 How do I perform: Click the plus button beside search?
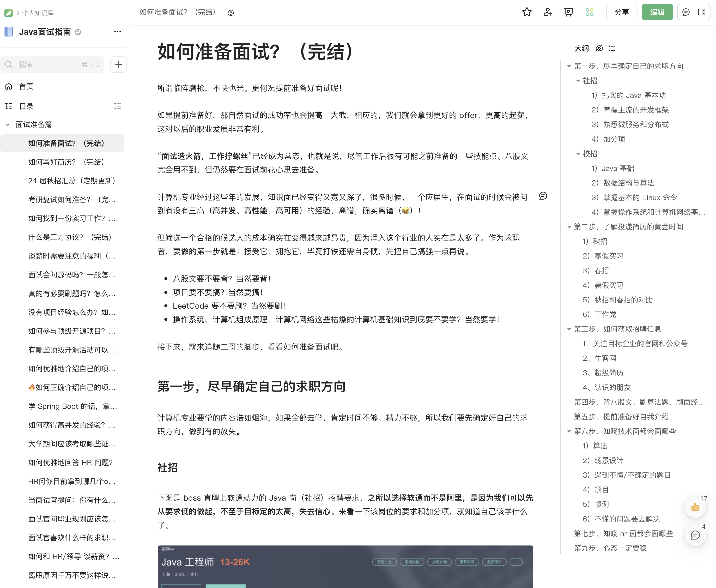coord(118,64)
